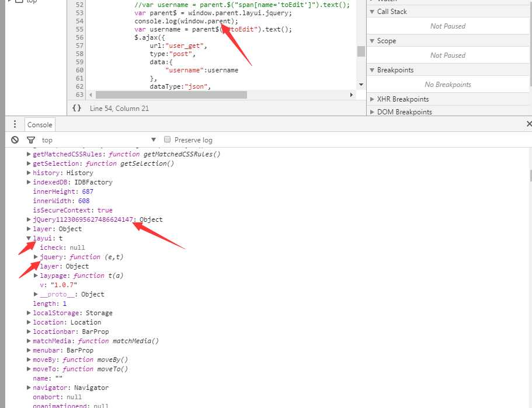Expand the moveTo function entry

[29, 369]
